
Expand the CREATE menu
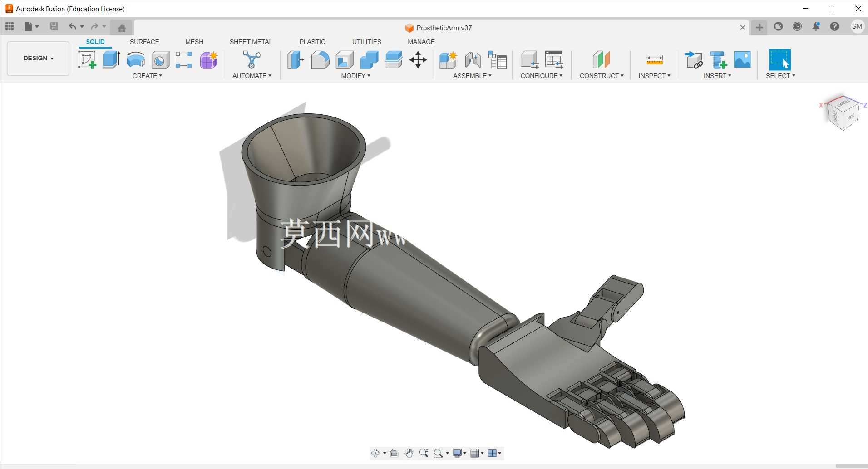(x=147, y=76)
